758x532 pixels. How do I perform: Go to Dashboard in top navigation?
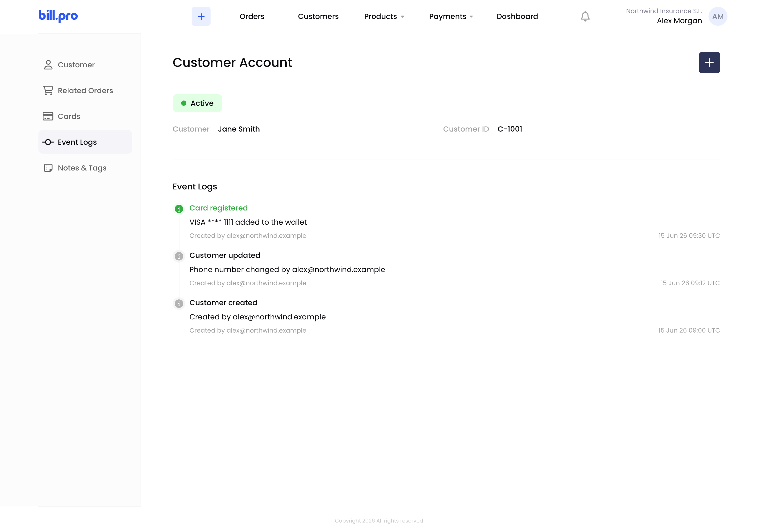coord(517,17)
